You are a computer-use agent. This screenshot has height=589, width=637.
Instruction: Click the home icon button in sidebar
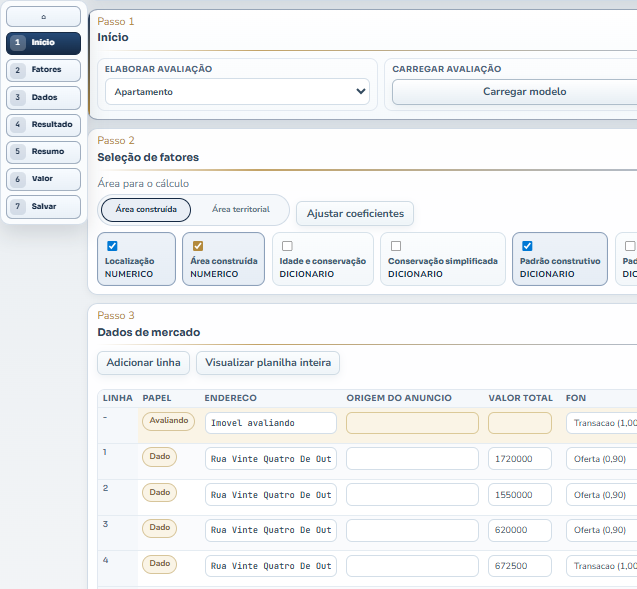[x=43, y=17]
